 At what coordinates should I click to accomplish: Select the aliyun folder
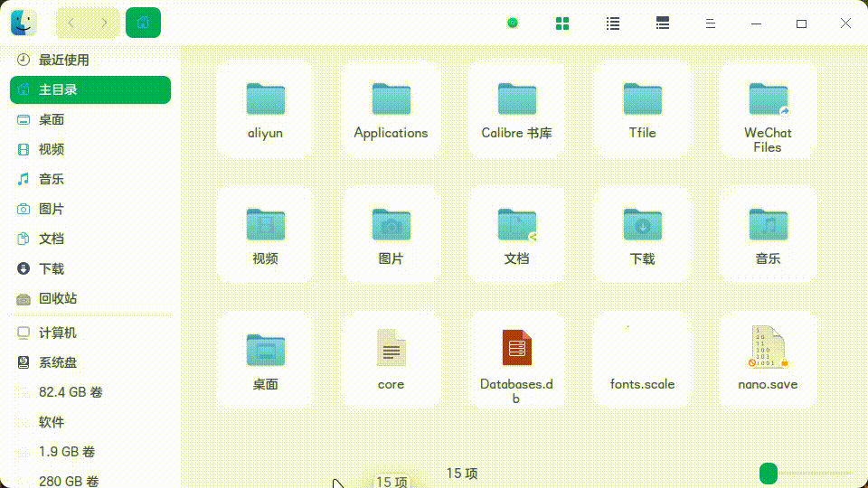[266, 110]
